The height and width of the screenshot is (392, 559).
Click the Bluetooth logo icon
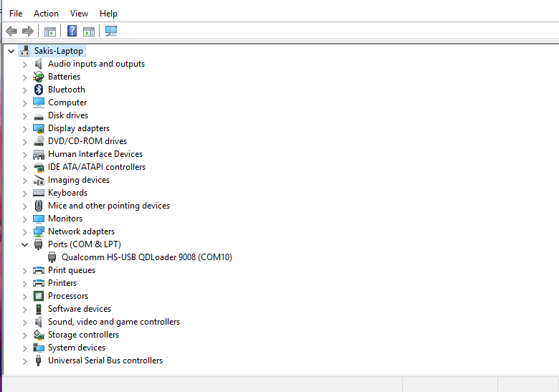click(39, 90)
